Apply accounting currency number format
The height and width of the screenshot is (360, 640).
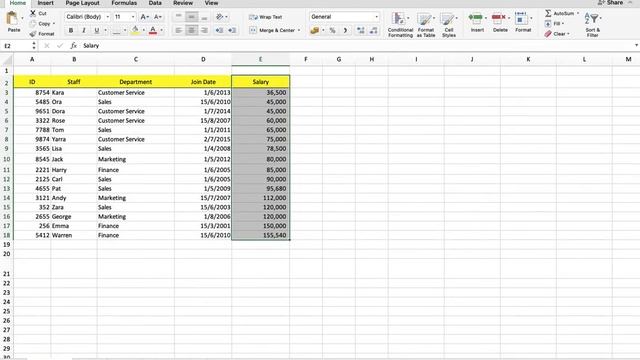click(x=314, y=30)
